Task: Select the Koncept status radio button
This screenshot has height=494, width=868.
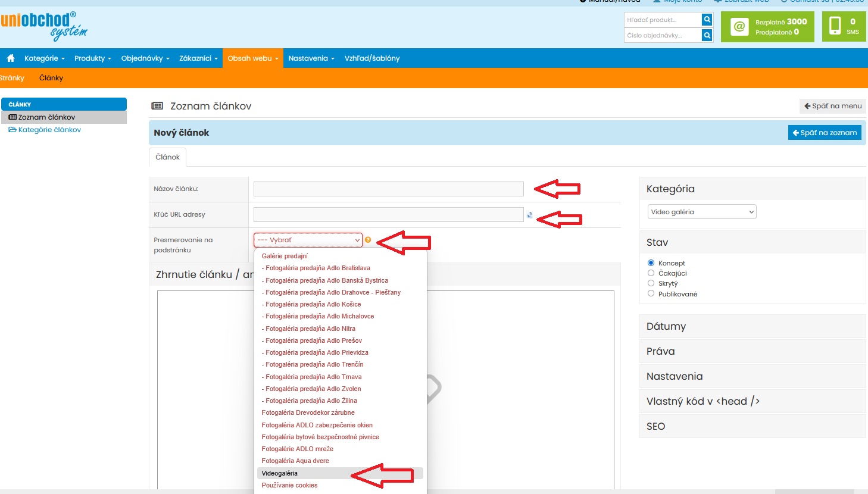Action: click(x=651, y=263)
